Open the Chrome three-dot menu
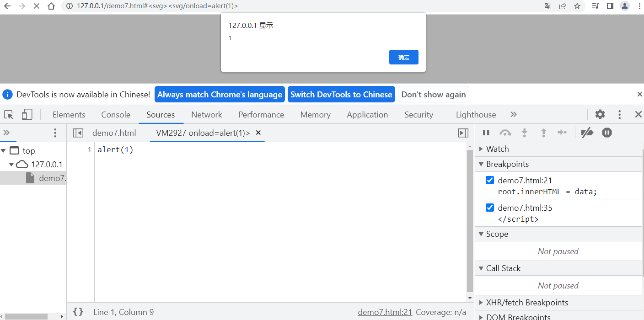The width and height of the screenshot is (644, 320). 639,6
